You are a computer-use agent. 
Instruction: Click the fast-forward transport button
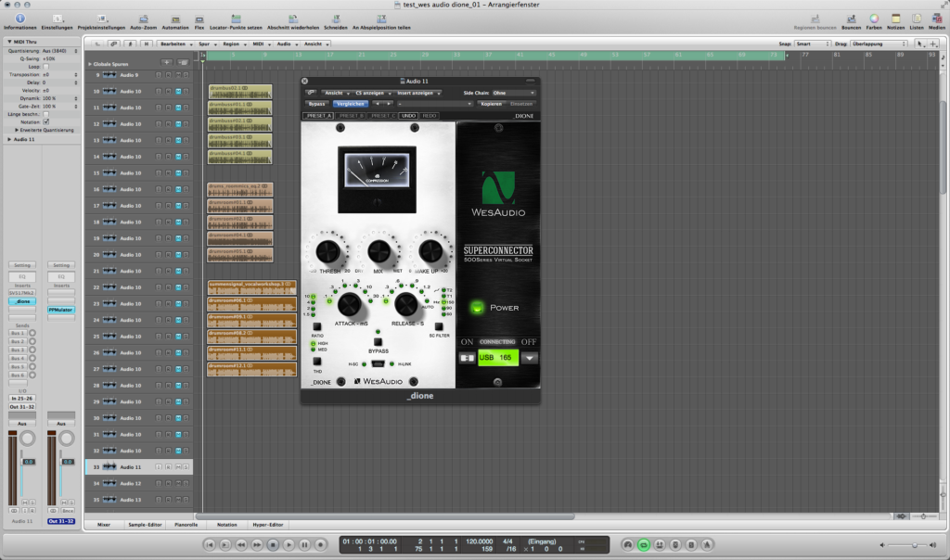(x=257, y=545)
